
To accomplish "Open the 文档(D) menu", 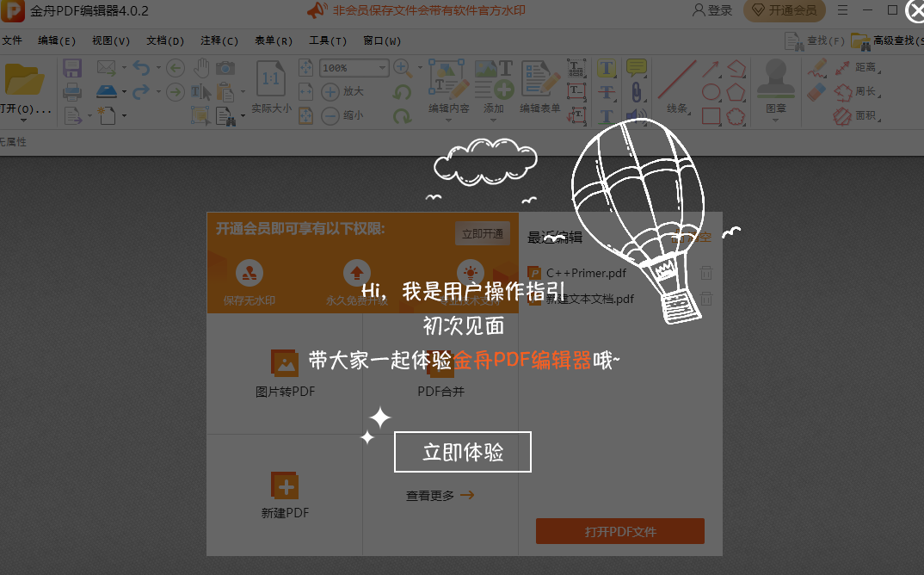I will click(165, 40).
